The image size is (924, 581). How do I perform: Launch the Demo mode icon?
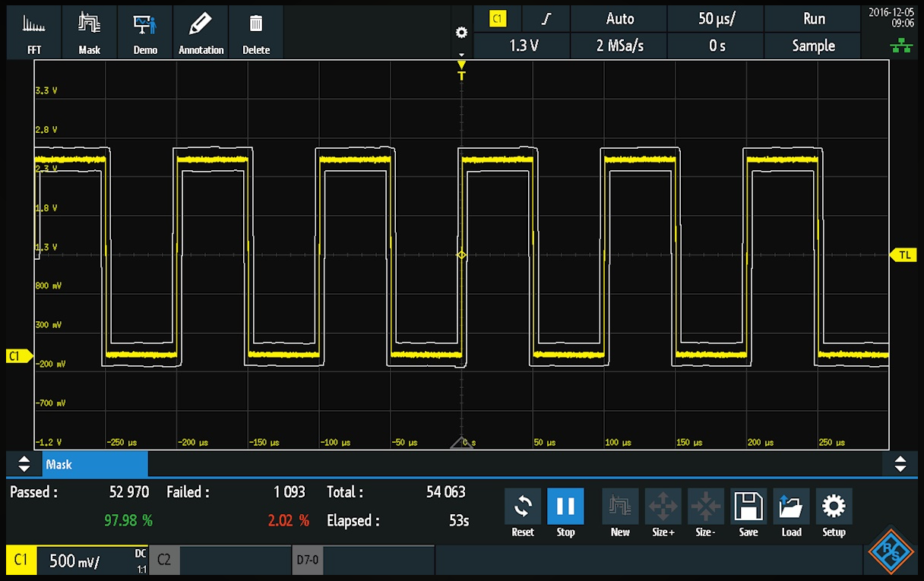point(145,33)
